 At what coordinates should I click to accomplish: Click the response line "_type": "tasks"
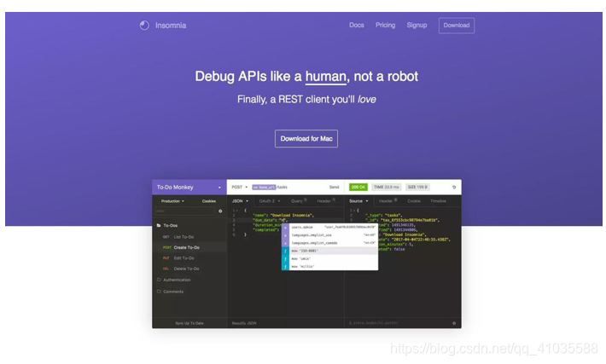383,216
